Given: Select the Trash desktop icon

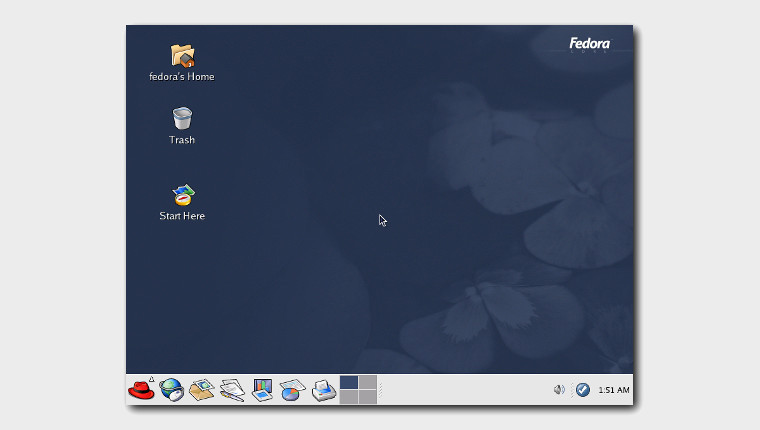Looking at the screenshot, I should tap(182, 118).
